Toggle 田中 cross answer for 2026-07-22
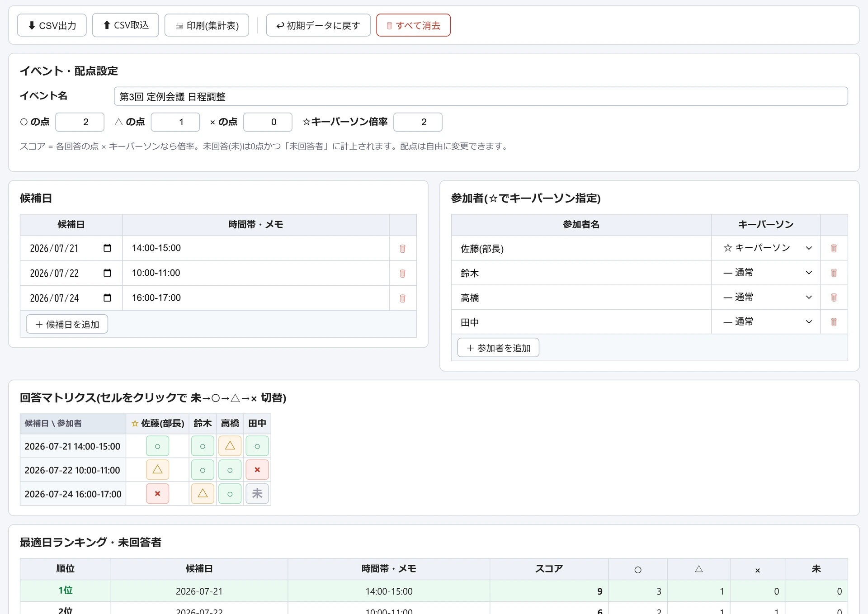This screenshot has width=868, height=614. 257,470
